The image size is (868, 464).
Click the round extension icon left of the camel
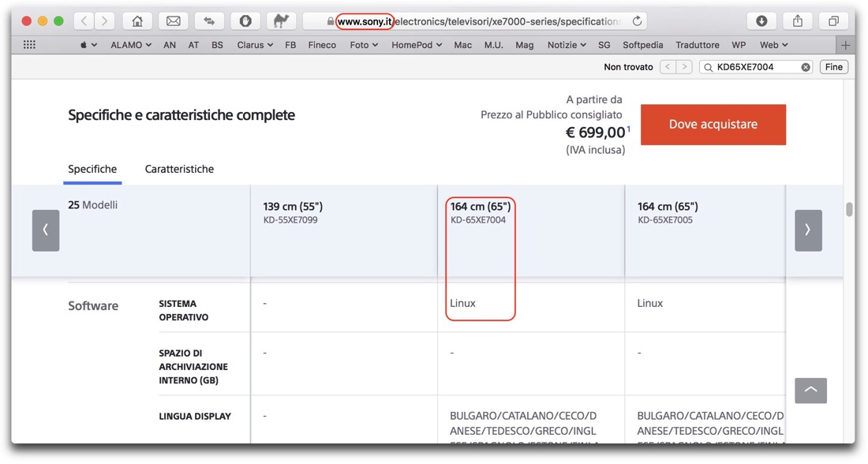(245, 21)
